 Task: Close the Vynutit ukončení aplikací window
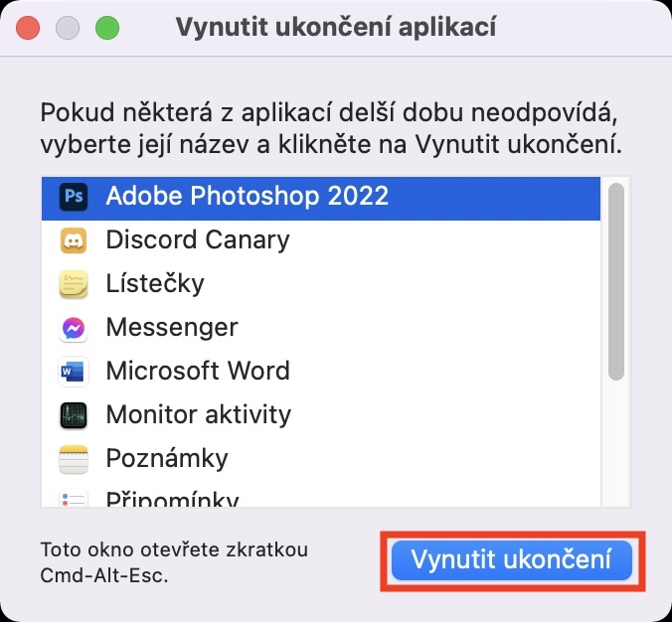(28, 27)
